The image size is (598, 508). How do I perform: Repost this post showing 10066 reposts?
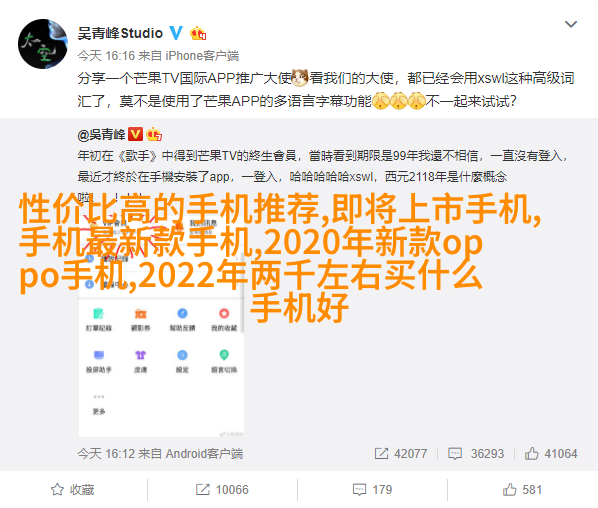pos(222,490)
